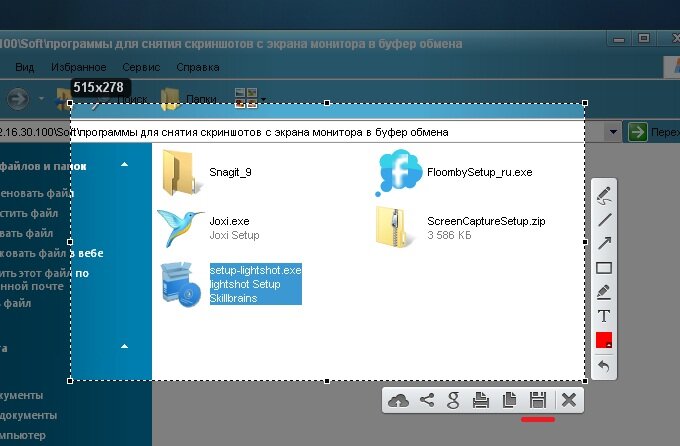
Task: Click send this file by email link
Action: [x=44, y=280]
